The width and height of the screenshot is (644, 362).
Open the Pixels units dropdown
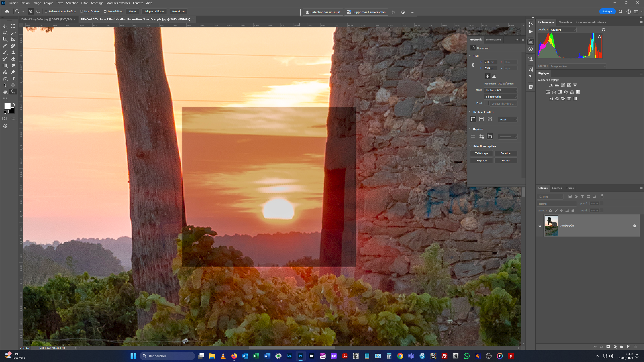[508, 120]
